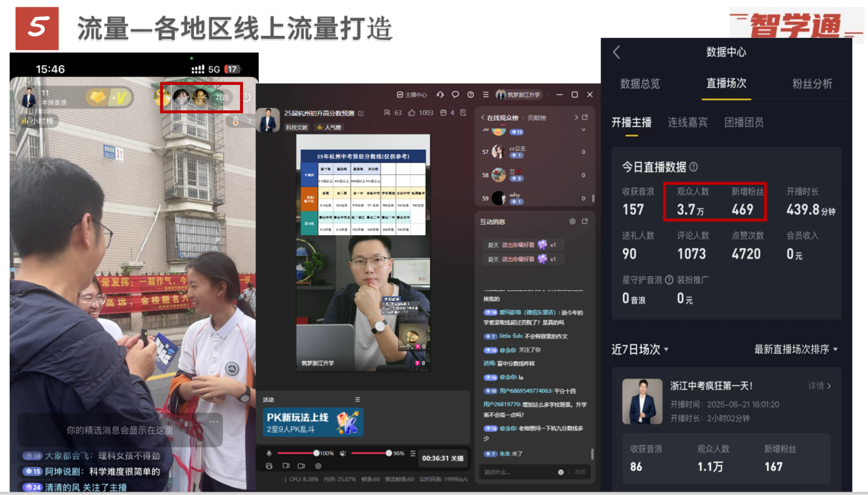Open 详情 for 浙江中考疯狂第一天!

click(820, 386)
